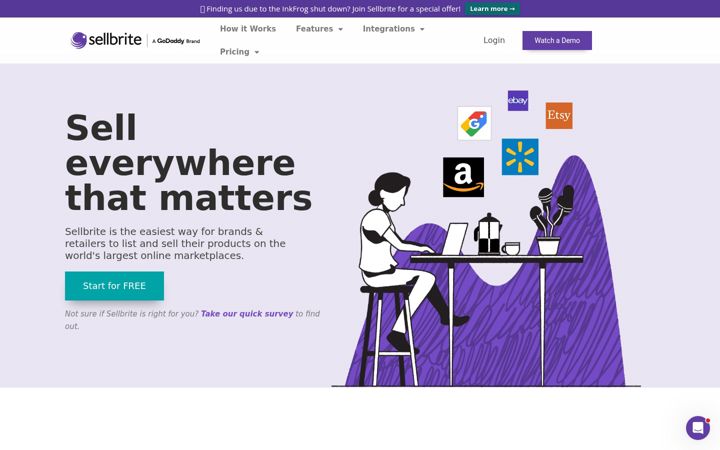The width and height of the screenshot is (720, 450).
Task: Expand the Pricing dropdown menu
Action: [239, 52]
